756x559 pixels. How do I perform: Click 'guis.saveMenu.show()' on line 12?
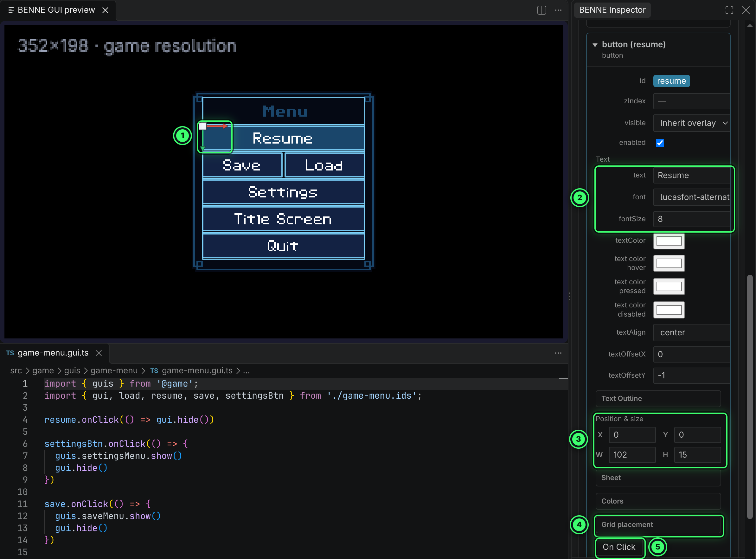coord(108,516)
